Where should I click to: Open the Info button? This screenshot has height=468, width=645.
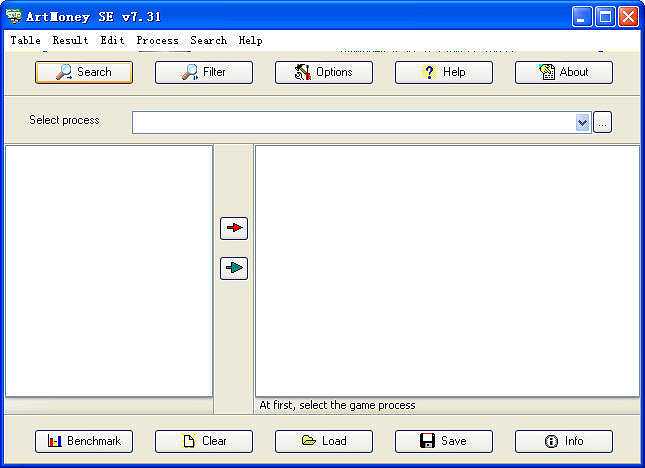pyautogui.click(x=564, y=441)
